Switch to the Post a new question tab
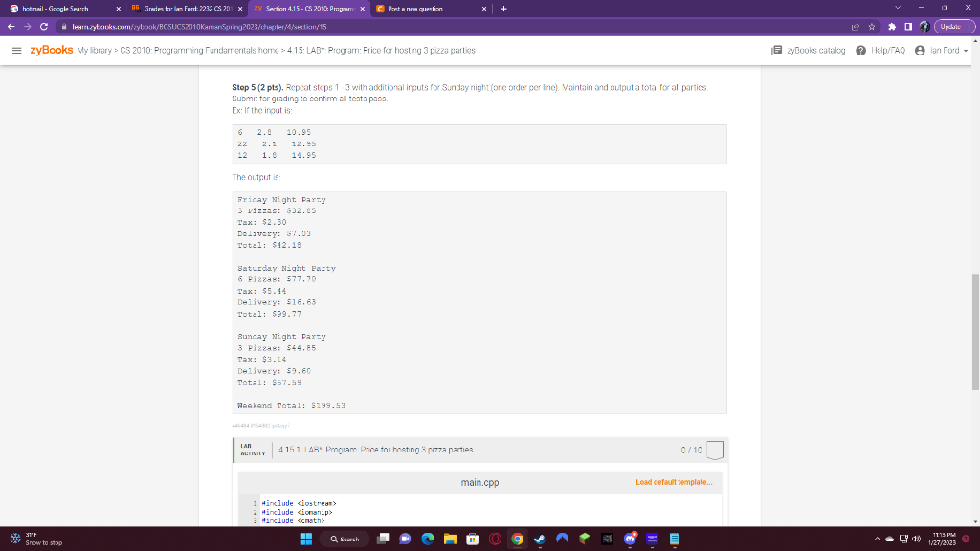 (412, 9)
